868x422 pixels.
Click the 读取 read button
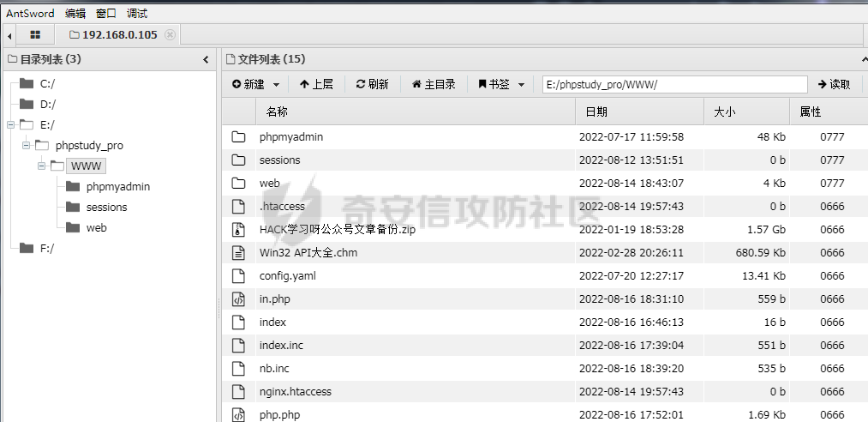[835, 84]
